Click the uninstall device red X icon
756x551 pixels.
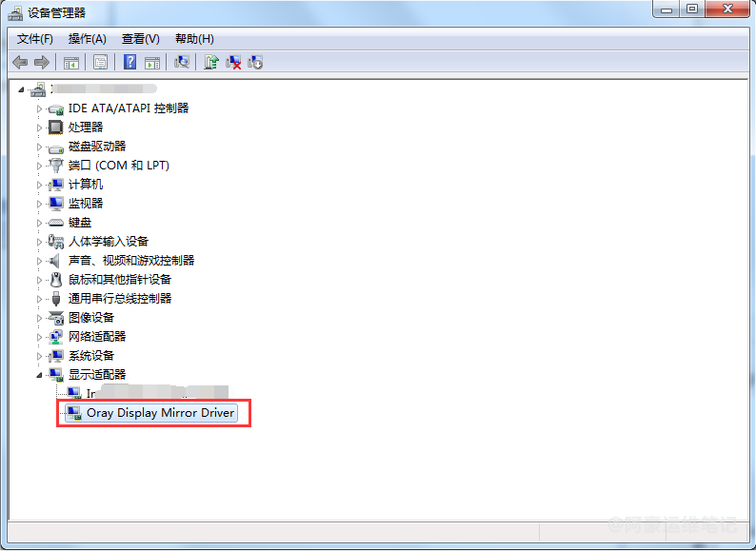tap(233, 62)
